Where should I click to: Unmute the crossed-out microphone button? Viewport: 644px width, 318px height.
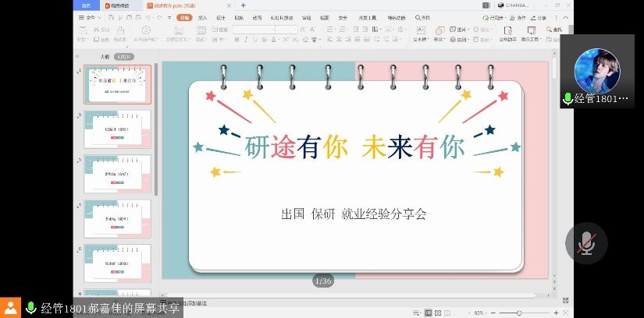[x=586, y=243]
